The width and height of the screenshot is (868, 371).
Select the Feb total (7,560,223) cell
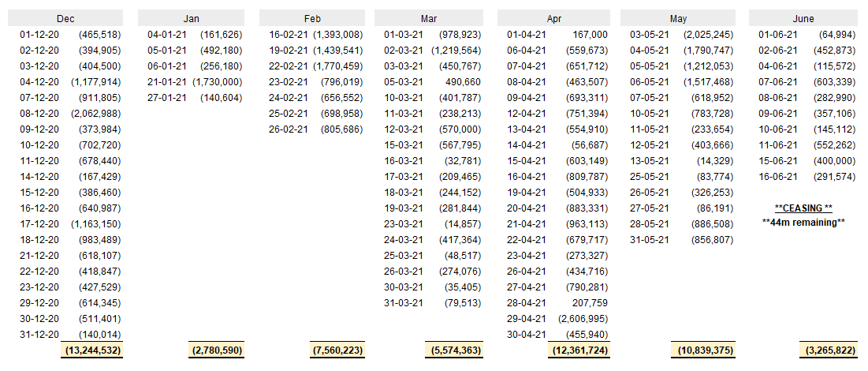click(337, 350)
